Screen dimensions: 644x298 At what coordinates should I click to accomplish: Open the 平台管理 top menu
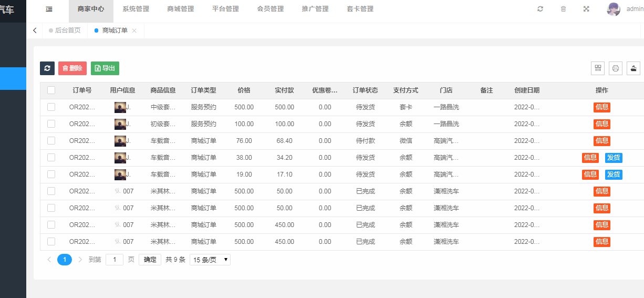pos(225,9)
